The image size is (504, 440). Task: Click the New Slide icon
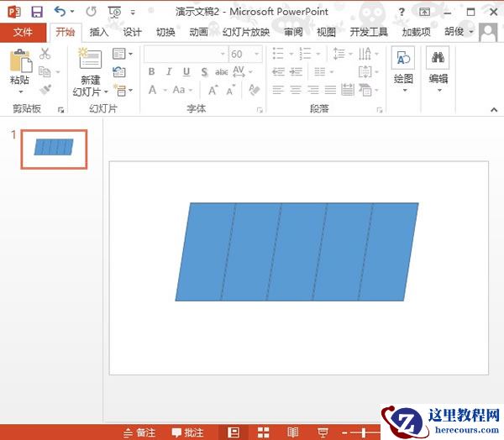(90, 59)
